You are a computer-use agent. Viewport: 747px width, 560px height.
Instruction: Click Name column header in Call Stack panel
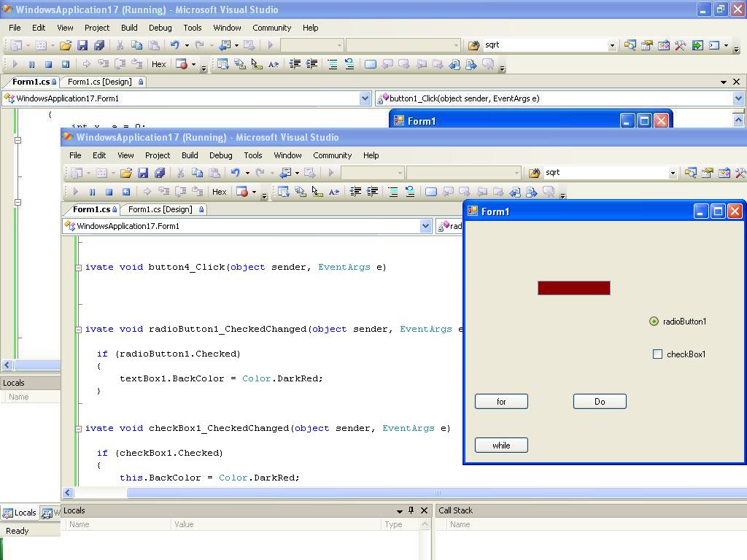(595, 525)
